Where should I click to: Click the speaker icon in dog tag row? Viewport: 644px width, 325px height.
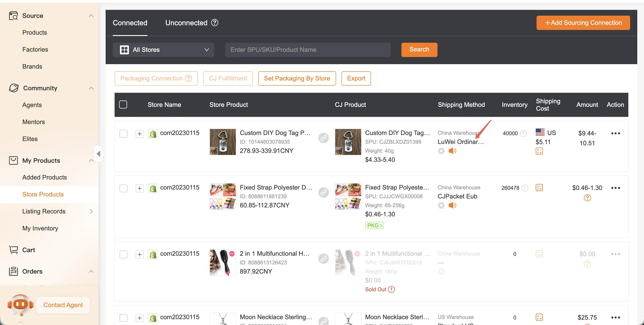pyautogui.click(x=452, y=151)
